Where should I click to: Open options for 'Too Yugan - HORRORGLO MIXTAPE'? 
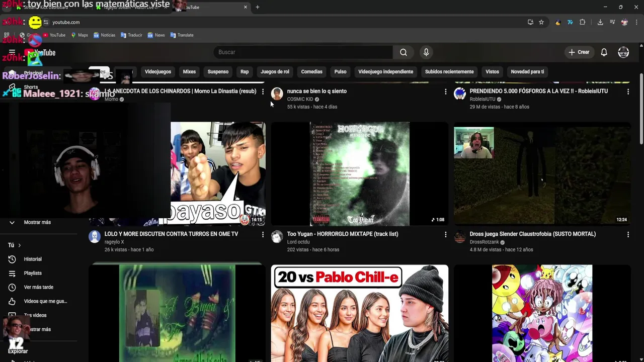tap(445, 234)
